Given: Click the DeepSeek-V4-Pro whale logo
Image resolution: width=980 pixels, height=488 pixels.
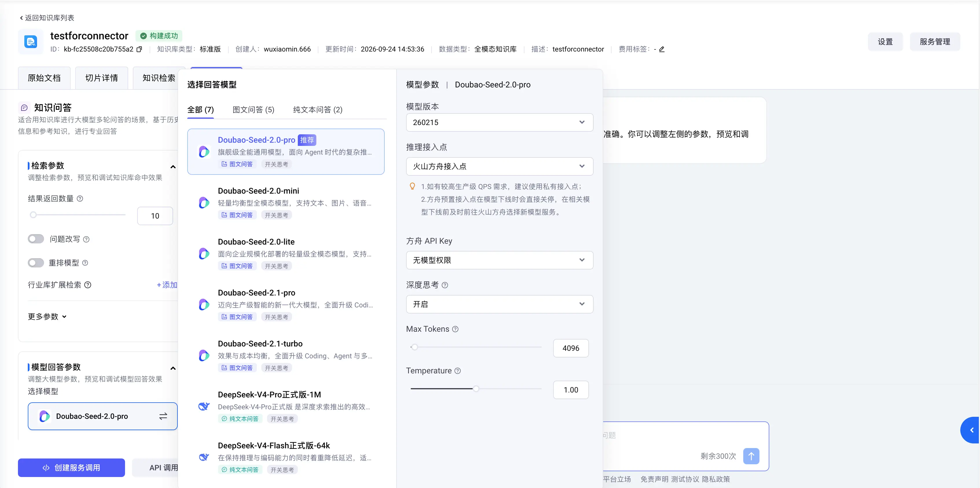Looking at the screenshot, I should pyautogui.click(x=204, y=407).
